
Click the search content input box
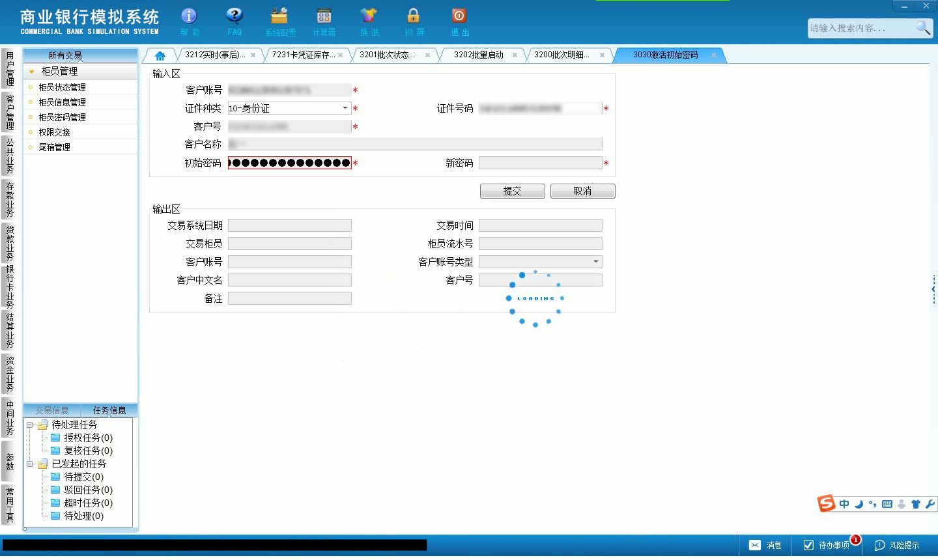(x=861, y=28)
